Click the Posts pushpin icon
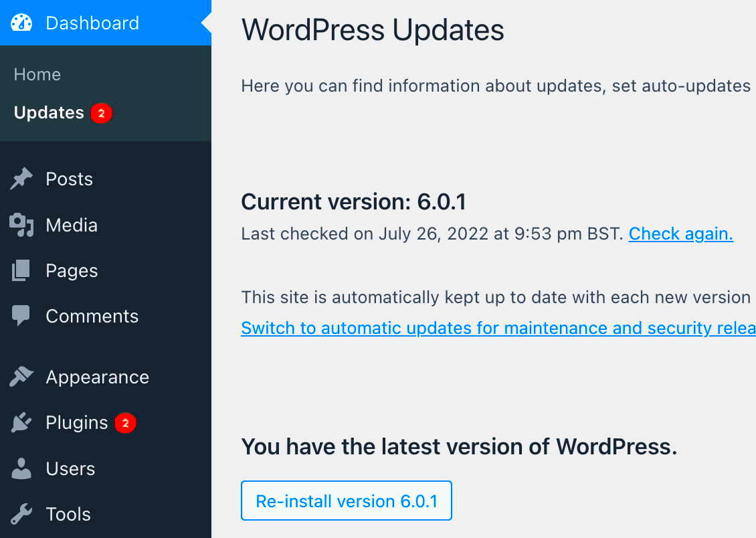Screen dimensions: 756x538 pos(21,179)
